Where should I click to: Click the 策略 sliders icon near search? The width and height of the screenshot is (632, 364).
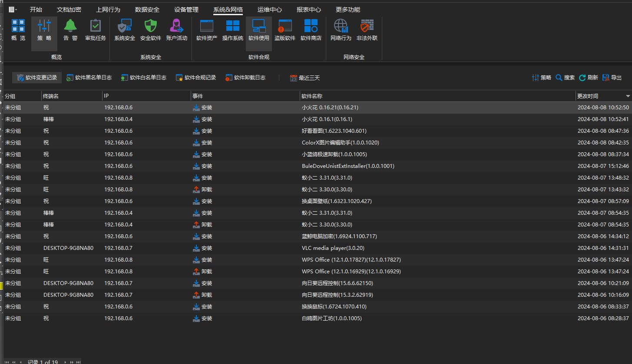pyautogui.click(x=541, y=78)
